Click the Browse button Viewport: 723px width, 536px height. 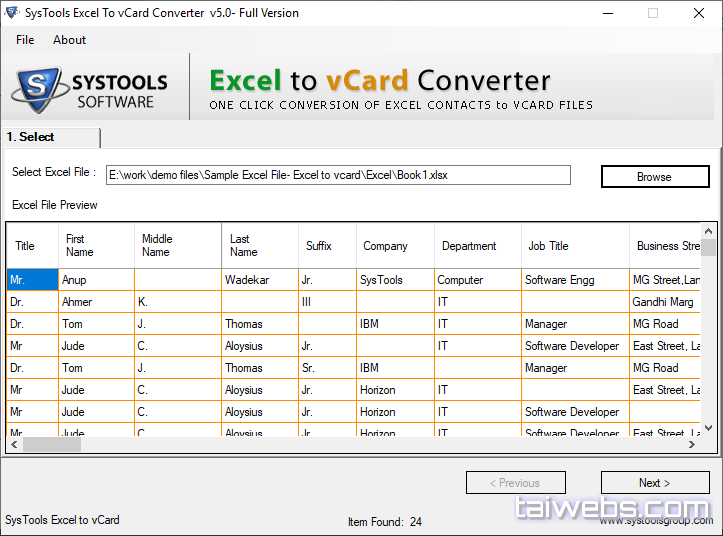click(654, 177)
